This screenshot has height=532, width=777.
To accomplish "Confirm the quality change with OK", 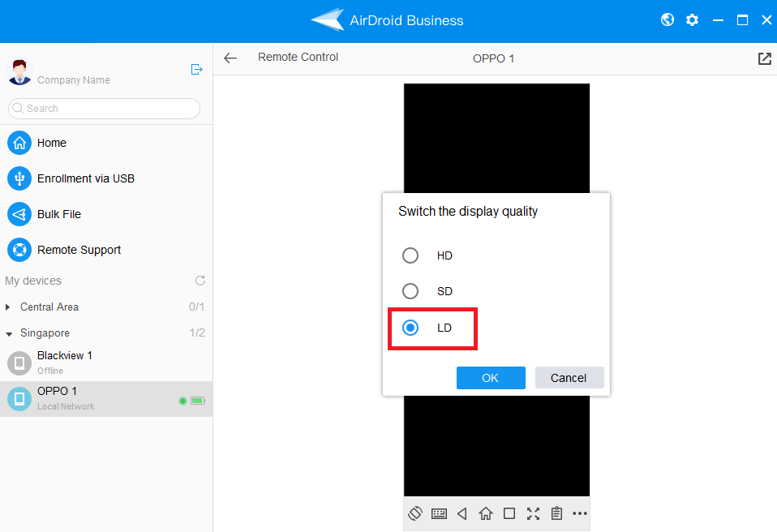I will [x=491, y=378].
